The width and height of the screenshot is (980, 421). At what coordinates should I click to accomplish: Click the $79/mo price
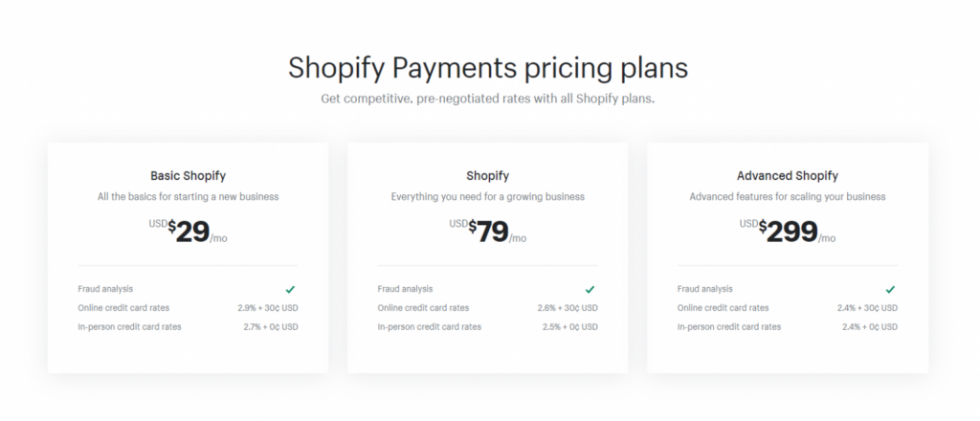pyautogui.click(x=487, y=232)
